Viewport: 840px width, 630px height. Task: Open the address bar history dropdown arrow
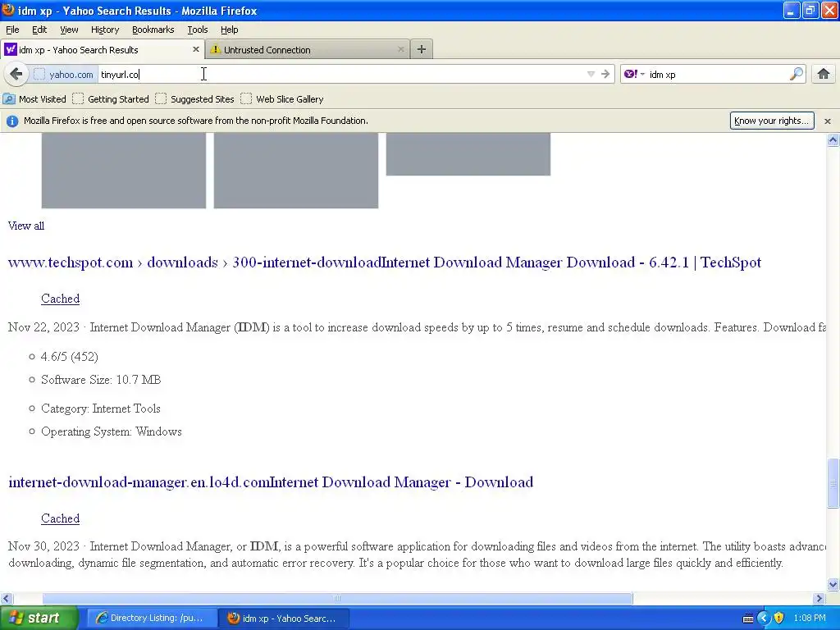point(591,74)
